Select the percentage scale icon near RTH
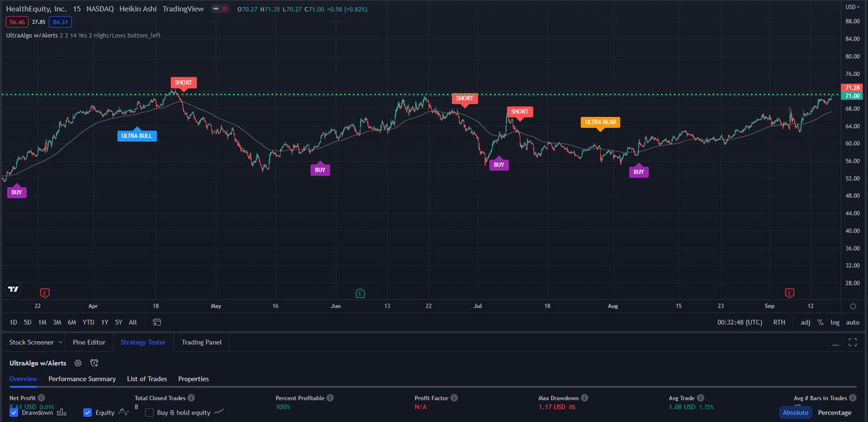Viewport: 868px width, 422px height. (821, 322)
